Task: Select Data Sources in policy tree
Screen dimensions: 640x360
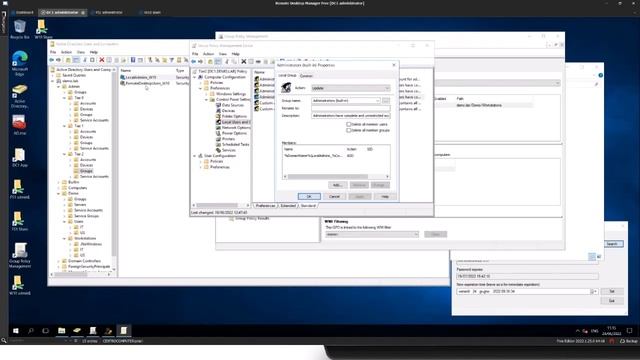Action: (x=230, y=105)
